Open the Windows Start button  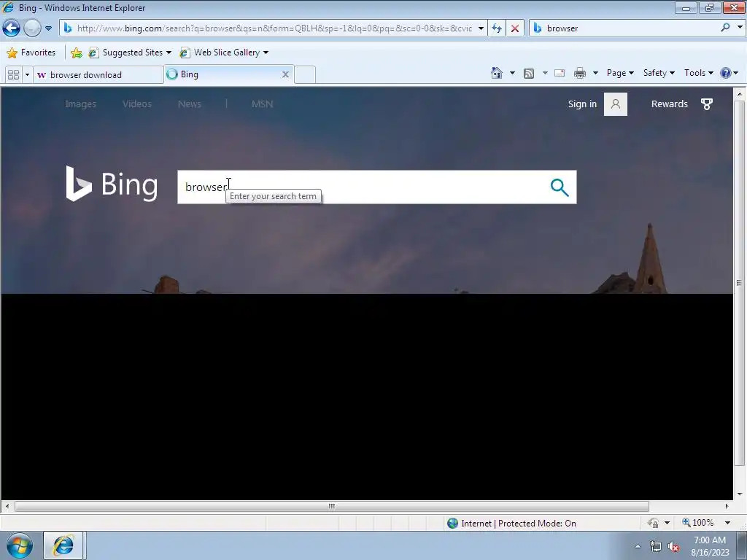[x=20, y=545]
